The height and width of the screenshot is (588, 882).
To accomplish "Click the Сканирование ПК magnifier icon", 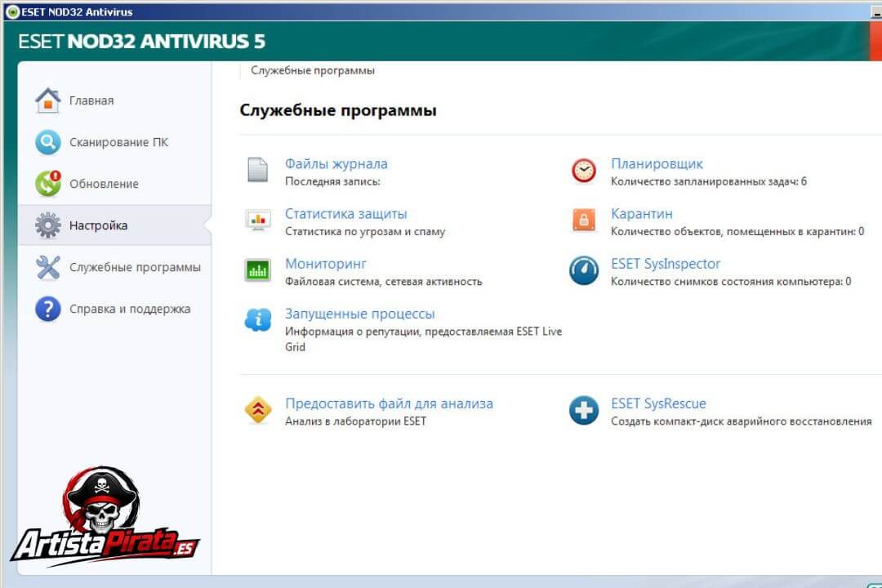I will click(48, 142).
